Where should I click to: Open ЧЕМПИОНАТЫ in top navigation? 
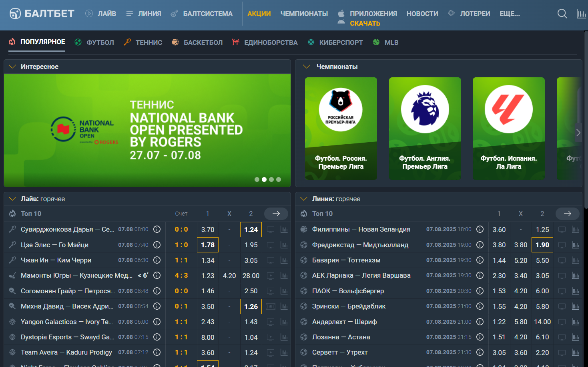point(304,14)
